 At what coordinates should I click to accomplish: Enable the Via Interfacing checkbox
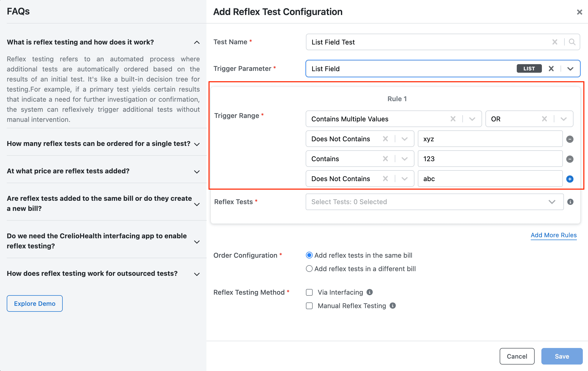[x=309, y=292]
